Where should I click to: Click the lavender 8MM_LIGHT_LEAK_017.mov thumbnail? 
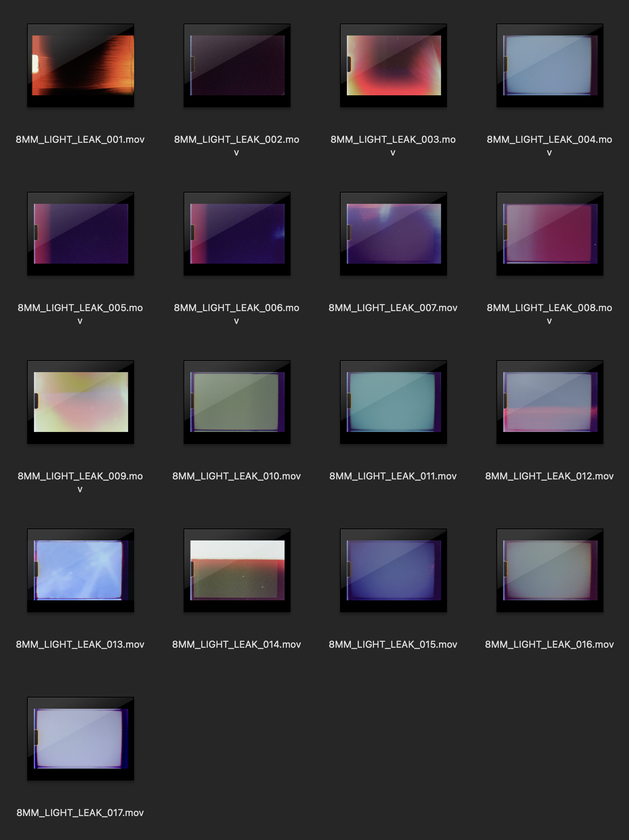coord(81,739)
